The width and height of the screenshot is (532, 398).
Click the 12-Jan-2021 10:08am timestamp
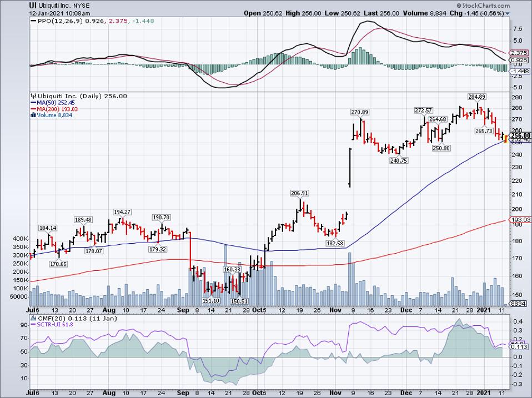(x=60, y=13)
